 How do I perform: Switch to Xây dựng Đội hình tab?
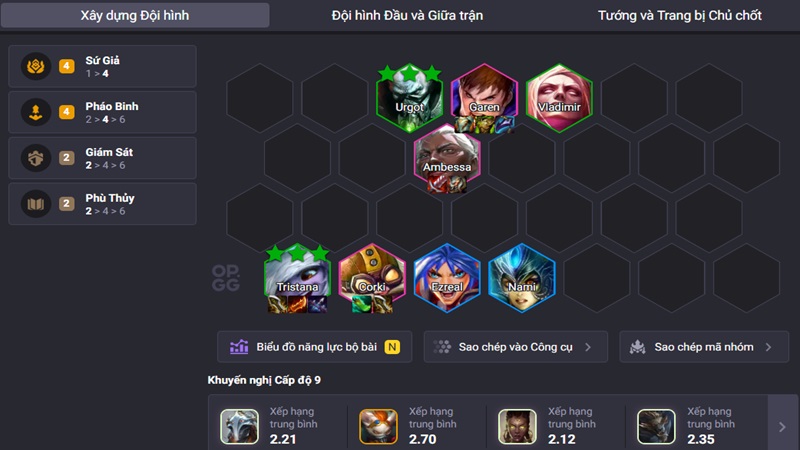click(135, 15)
